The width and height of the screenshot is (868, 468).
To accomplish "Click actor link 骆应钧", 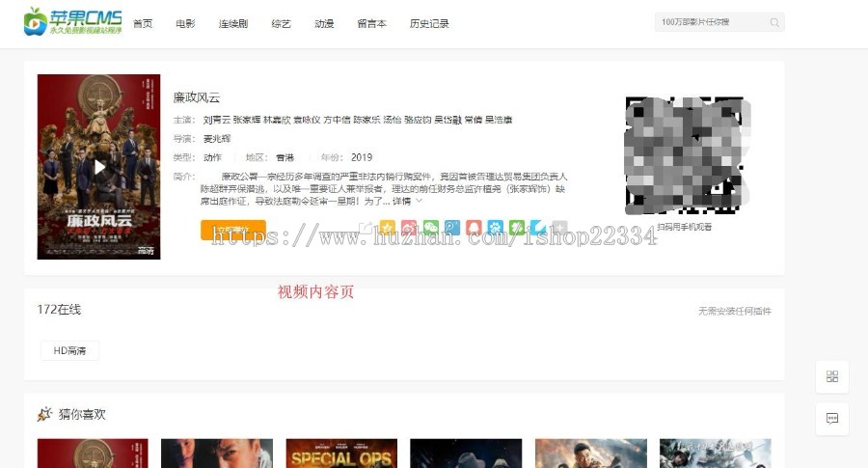I will tap(418, 120).
